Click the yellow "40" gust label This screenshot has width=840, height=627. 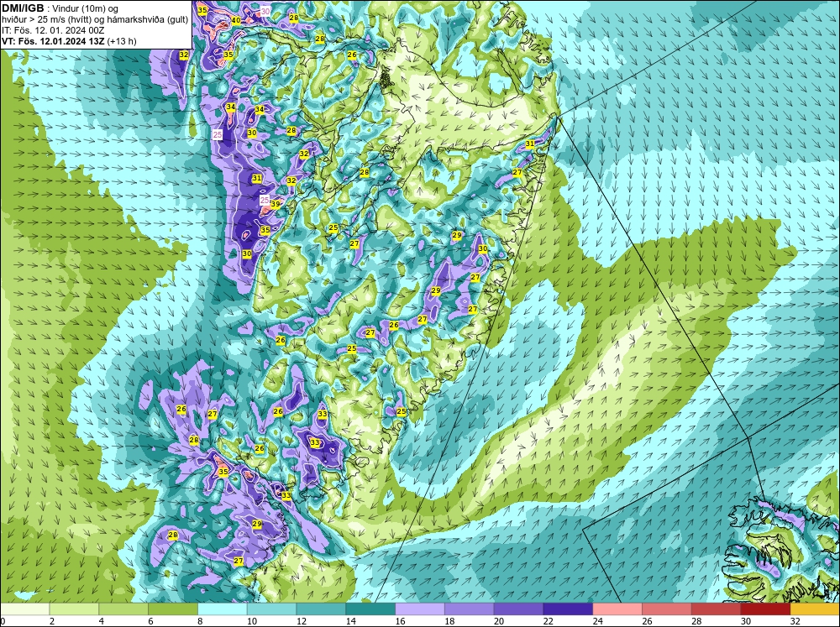pos(236,20)
